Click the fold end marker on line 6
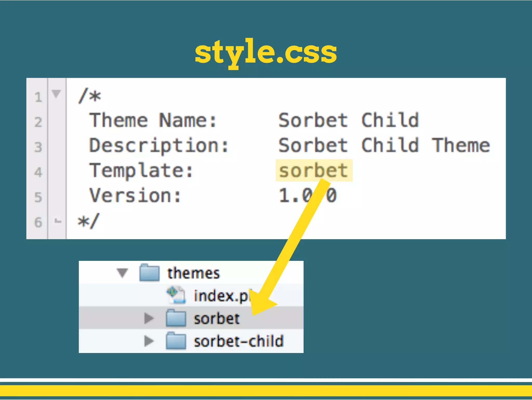 tap(58, 221)
